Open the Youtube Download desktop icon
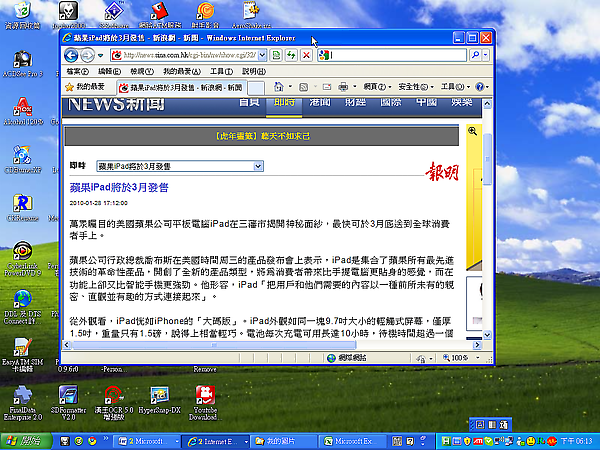 pyautogui.click(x=205, y=403)
